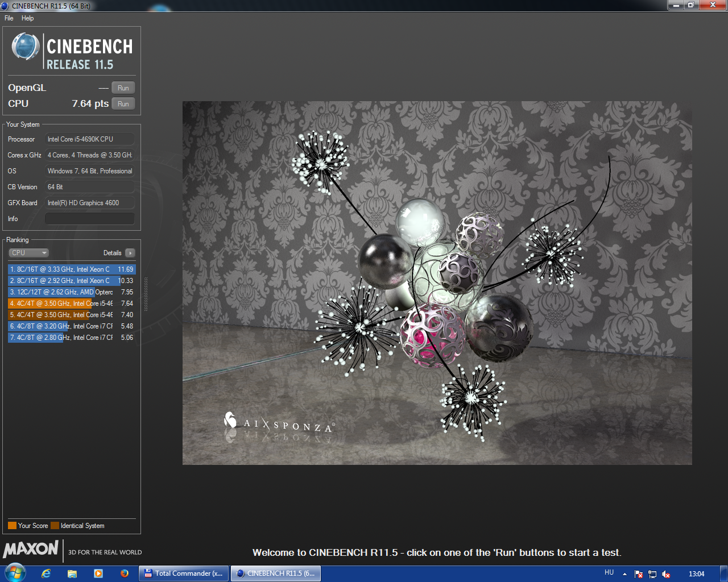Open Windows Media Player from taskbar
Screen dimensions: 728x582
(98, 573)
